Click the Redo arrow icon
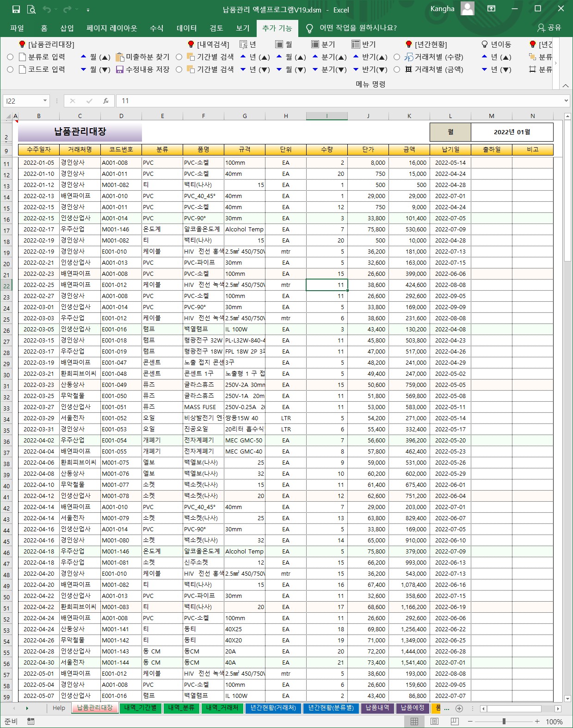The width and height of the screenshot is (573, 728). click(x=68, y=9)
